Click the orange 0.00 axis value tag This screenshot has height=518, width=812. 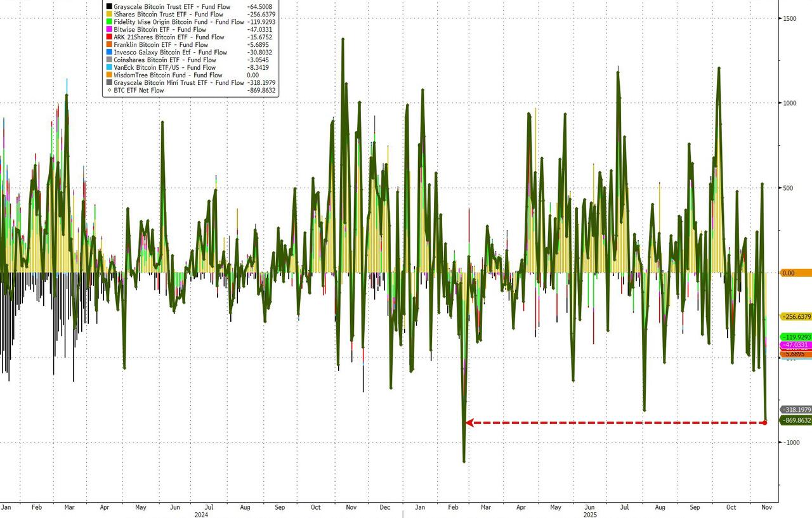[x=796, y=273]
